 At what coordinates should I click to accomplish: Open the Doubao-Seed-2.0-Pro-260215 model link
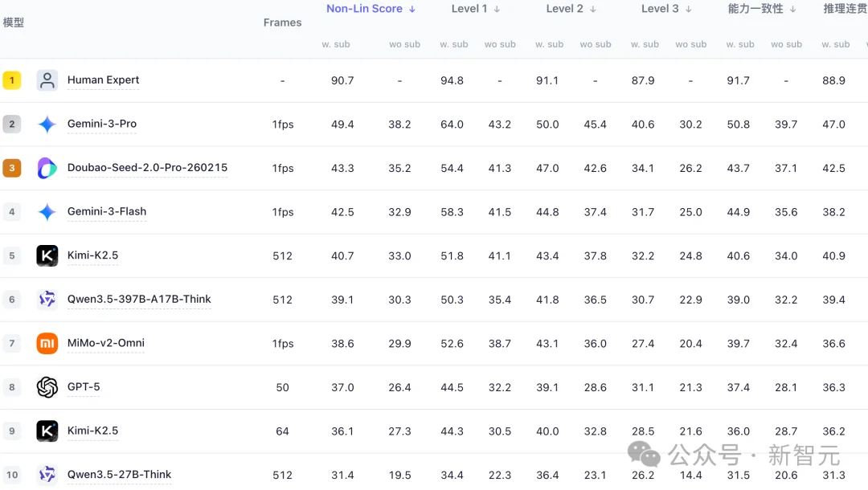(x=147, y=168)
